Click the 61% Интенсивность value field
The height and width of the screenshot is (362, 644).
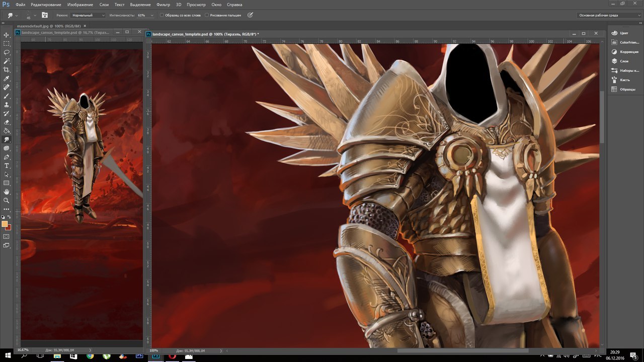(x=142, y=15)
